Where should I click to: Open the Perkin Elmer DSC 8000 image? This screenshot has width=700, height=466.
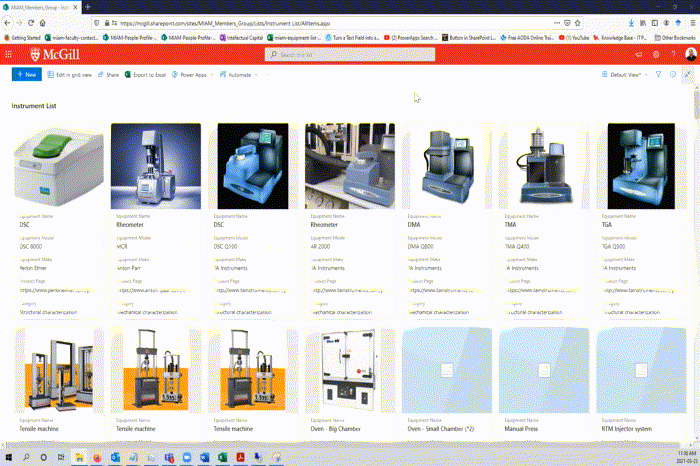click(58, 166)
